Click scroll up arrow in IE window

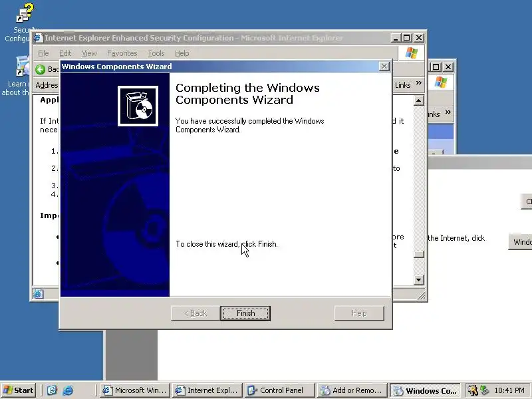click(419, 100)
